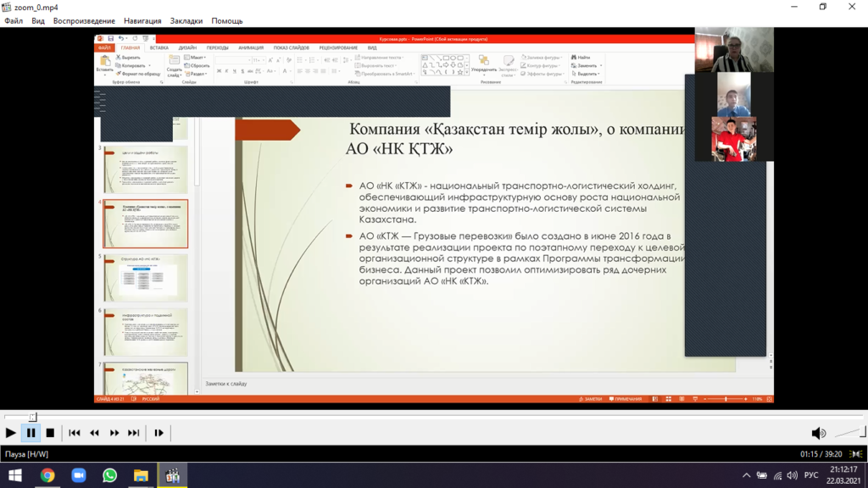This screenshot has width=868, height=488.
Task: Expand the Раздел dropdown
Action: coord(196,74)
